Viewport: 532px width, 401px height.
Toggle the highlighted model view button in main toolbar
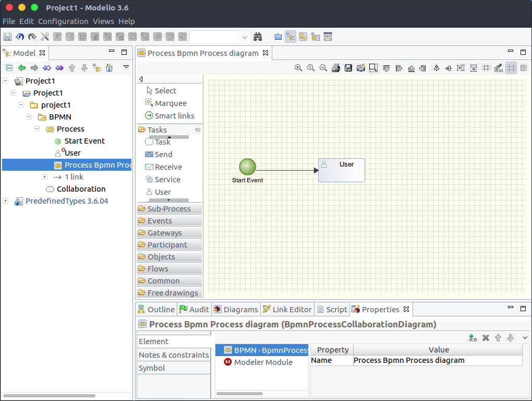coord(291,37)
